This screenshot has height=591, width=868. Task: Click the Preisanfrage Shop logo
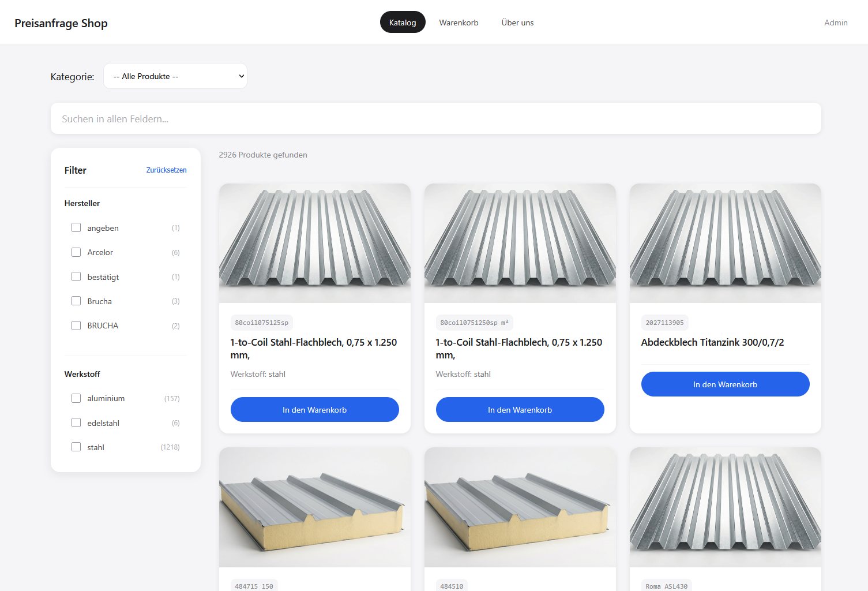coord(61,23)
